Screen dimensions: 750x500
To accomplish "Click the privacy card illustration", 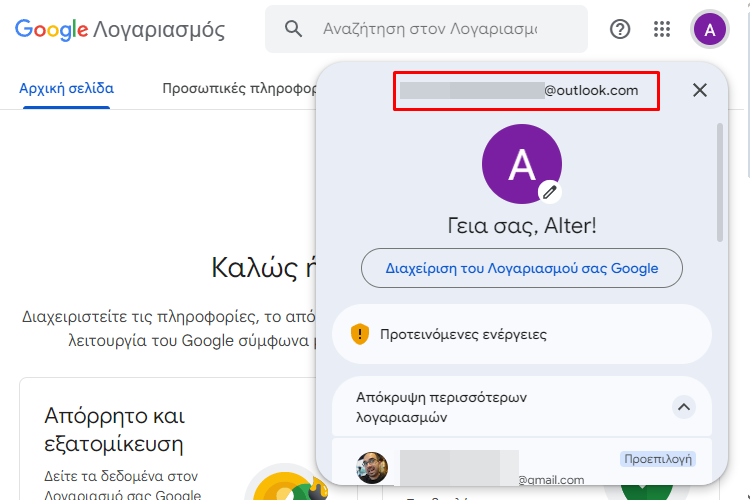I will (286, 482).
